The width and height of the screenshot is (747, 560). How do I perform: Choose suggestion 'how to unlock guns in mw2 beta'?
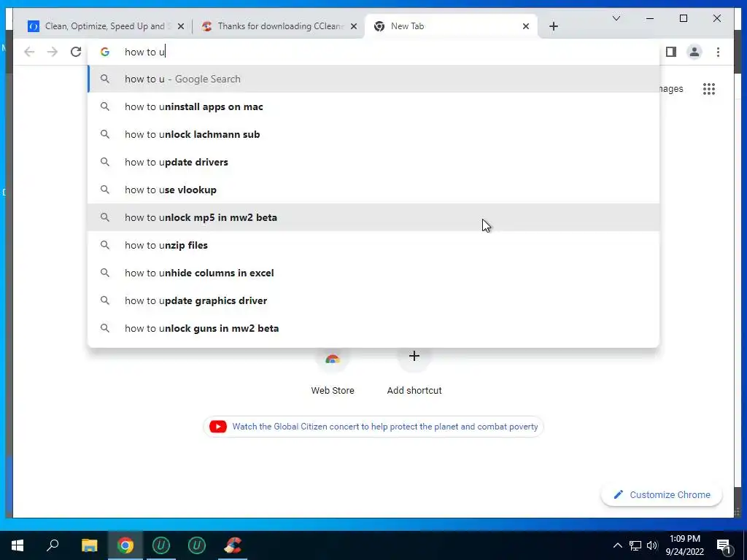click(374, 328)
